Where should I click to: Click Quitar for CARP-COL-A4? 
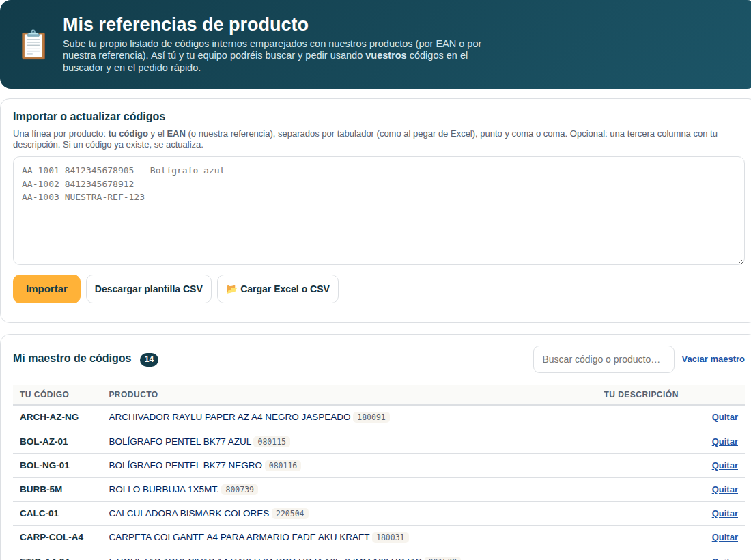point(724,537)
